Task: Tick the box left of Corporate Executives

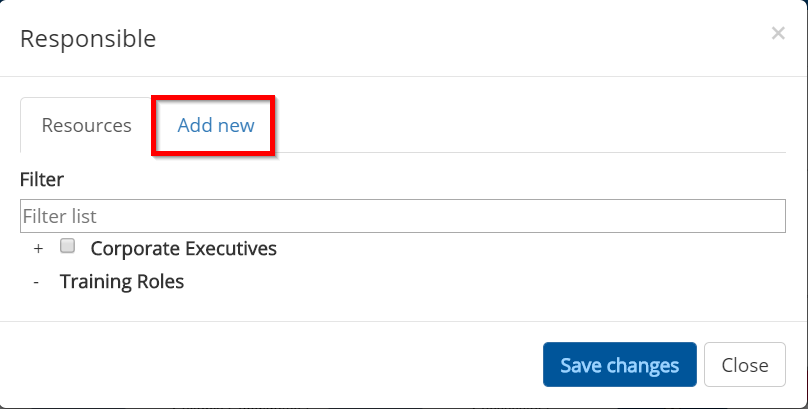Action: click(x=68, y=246)
